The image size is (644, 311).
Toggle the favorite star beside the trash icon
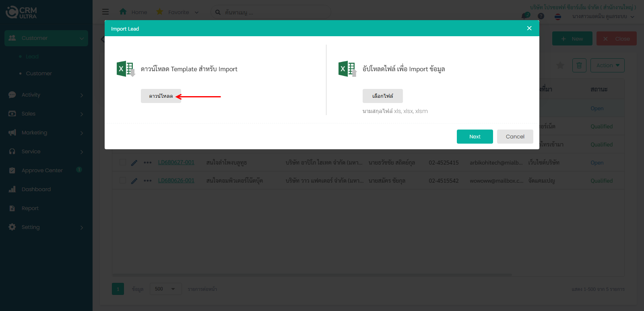[560, 65]
